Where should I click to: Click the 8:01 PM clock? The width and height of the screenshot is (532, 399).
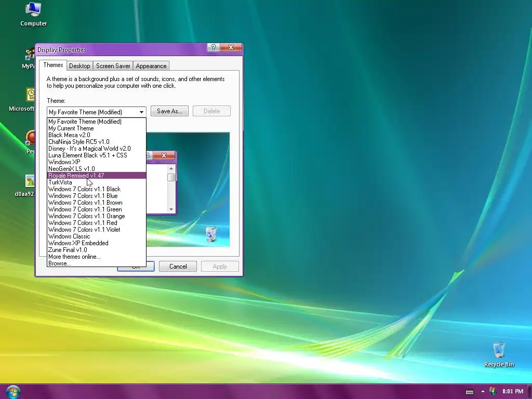click(x=513, y=391)
